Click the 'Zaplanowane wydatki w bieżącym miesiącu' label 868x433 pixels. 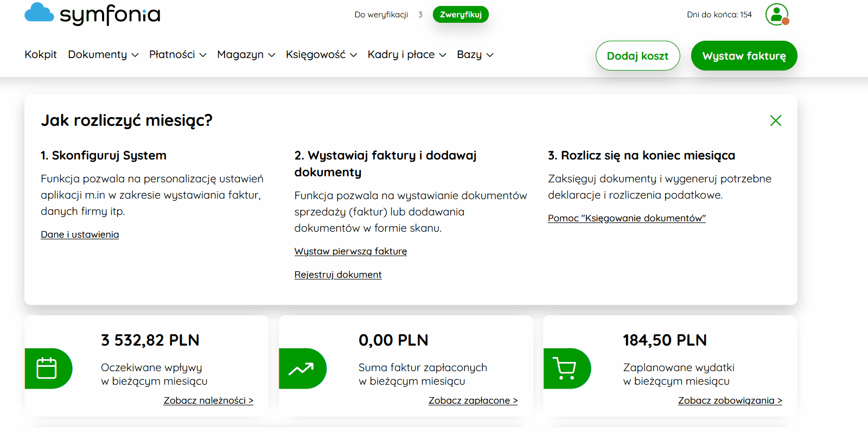click(679, 374)
